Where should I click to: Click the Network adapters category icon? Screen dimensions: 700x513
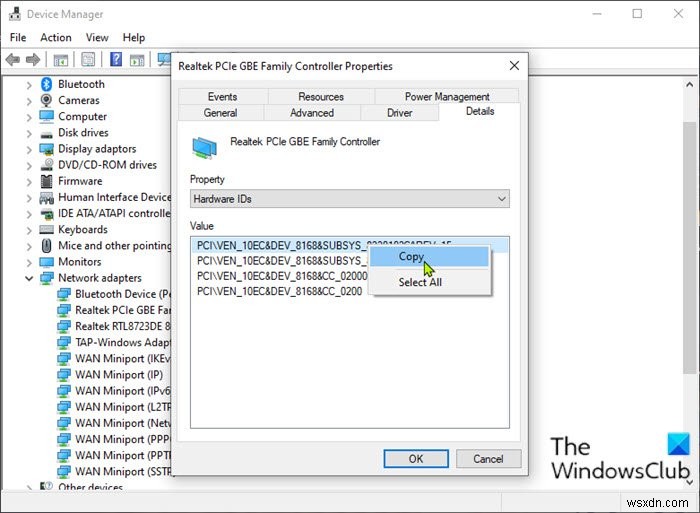[x=46, y=278]
